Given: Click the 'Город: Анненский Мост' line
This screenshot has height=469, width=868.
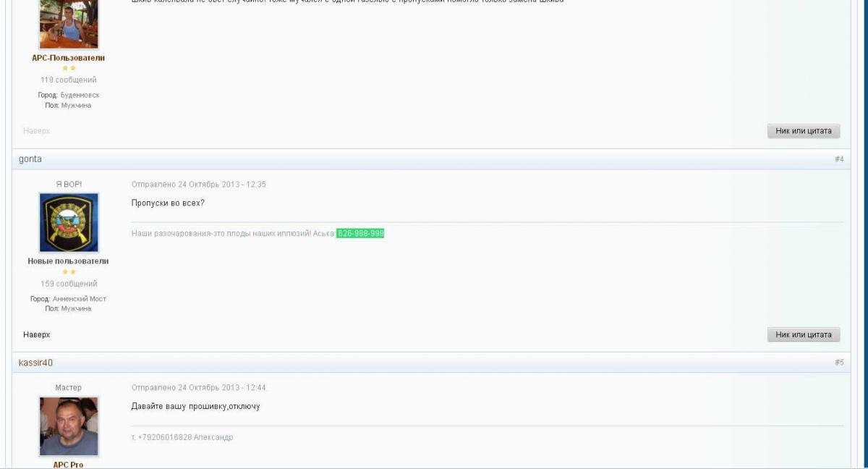Looking at the screenshot, I should click(x=69, y=299).
